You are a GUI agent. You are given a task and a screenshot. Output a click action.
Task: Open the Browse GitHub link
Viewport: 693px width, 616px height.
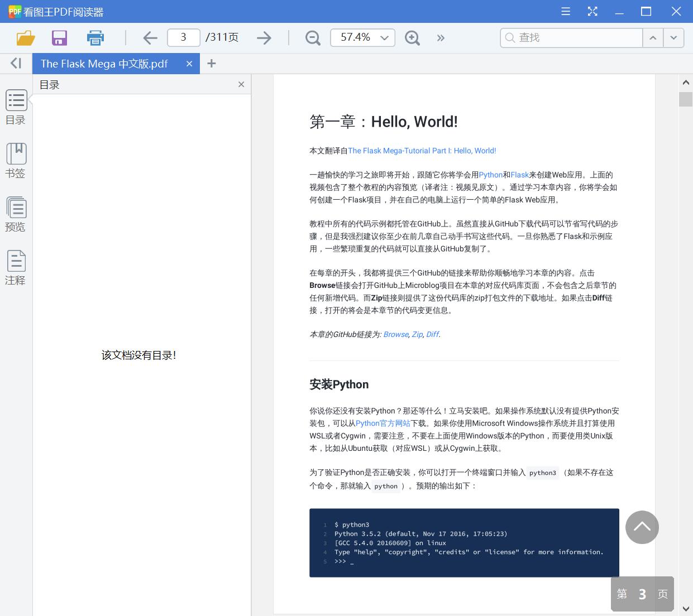(396, 334)
